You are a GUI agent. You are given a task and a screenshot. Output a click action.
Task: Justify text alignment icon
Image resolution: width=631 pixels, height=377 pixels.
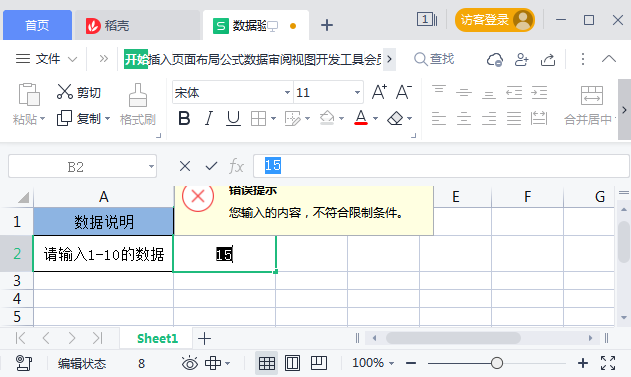tap(514, 119)
